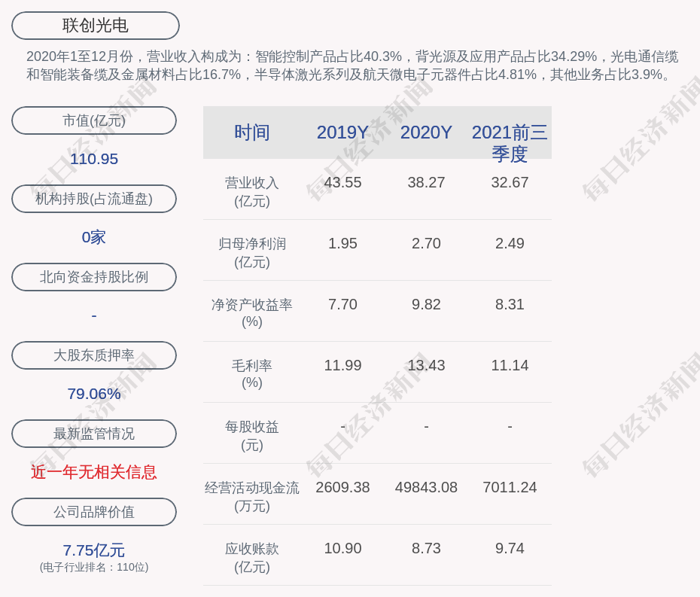Image resolution: width=700 pixels, height=597 pixels.
Task: Select the 市值(亿元) label pill
Action: point(94,120)
